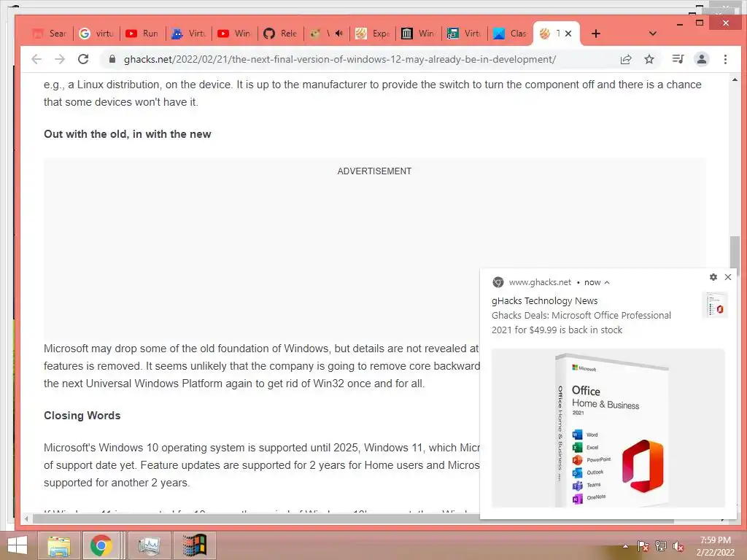Click the 'ADVERTISEMENT' label
This screenshot has height=560, width=747.
374,171
